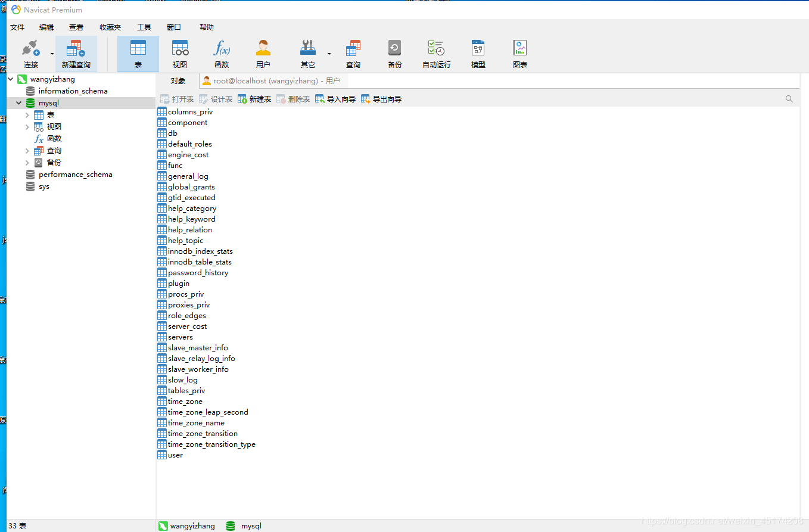This screenshot has width=809, height=532.
Task: Open the dropdown arrow next to 其它
Action: (329, 54)
